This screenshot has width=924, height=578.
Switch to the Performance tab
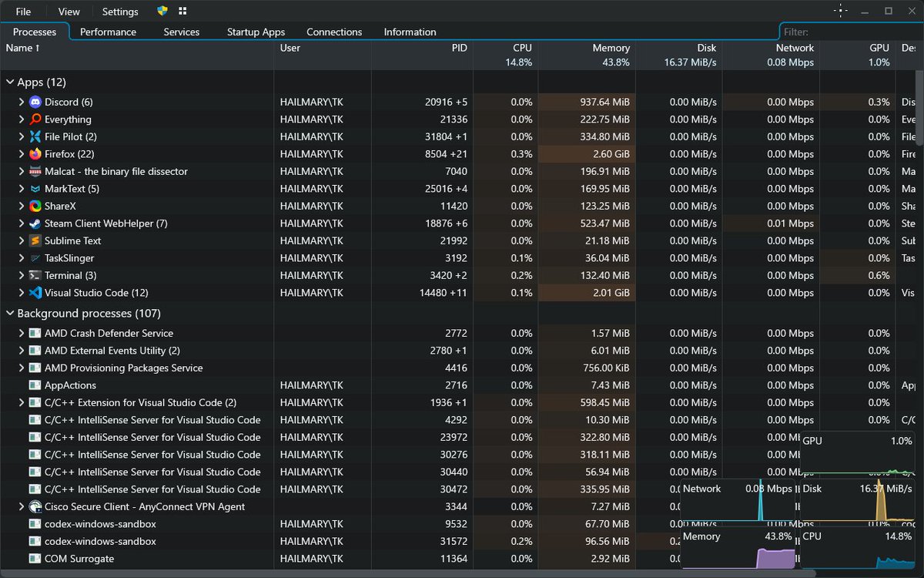tap(108, 32)
